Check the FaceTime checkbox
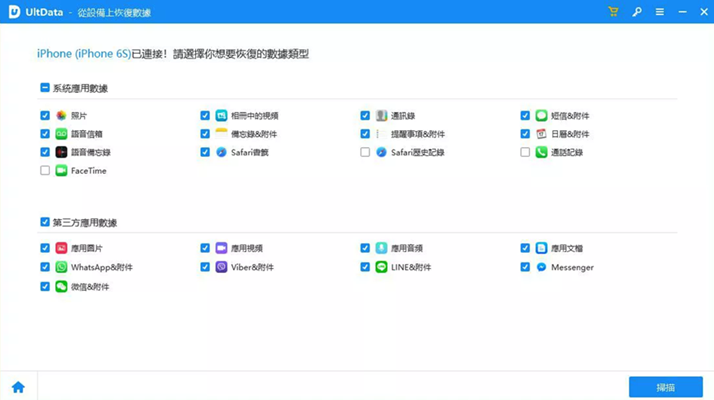 click(x=45, y=170)
